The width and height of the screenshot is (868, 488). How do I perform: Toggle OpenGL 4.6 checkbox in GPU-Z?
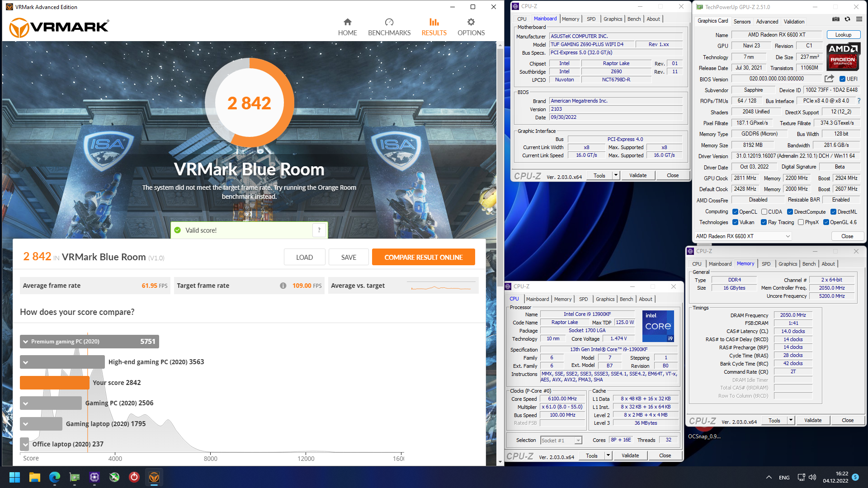coord(826,222)
